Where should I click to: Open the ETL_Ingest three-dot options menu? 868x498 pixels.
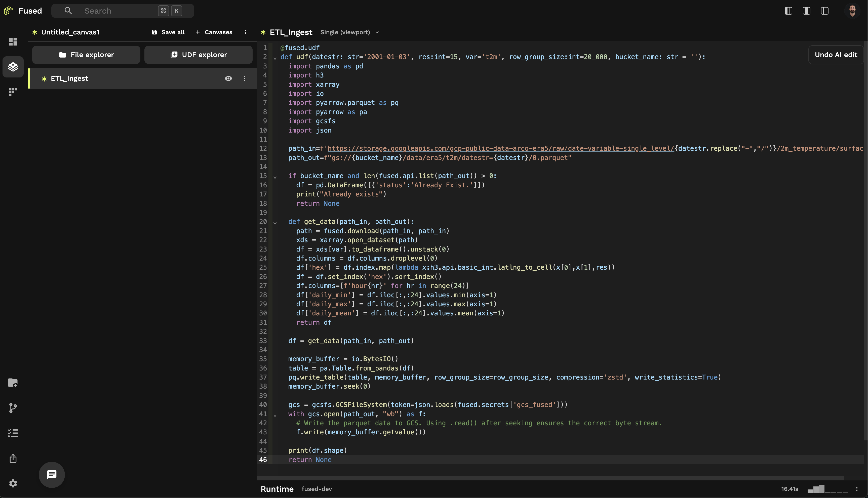pyautogui.click(x=245, y=78)
